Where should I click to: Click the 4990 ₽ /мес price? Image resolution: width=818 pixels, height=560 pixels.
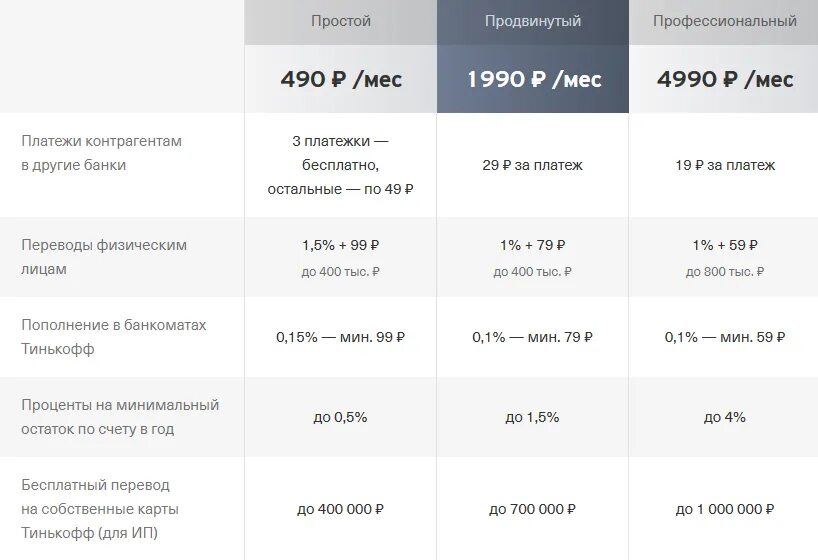[x=725, y=79]
